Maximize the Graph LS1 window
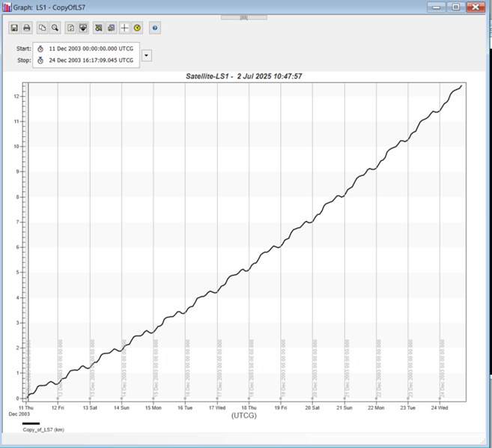Screen dimensions: 492x448 455,7
